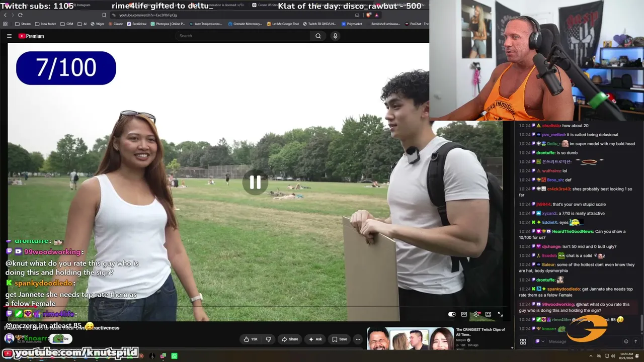644x362 pixels.
Task: Open the browser apps grid in bookmarks bar
Action: tap(6, 24)
